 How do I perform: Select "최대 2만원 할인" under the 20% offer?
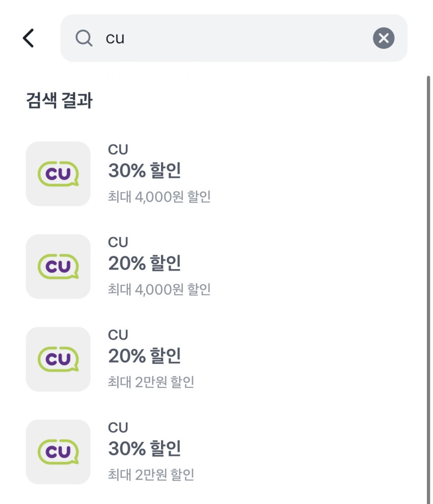point(151,382)
